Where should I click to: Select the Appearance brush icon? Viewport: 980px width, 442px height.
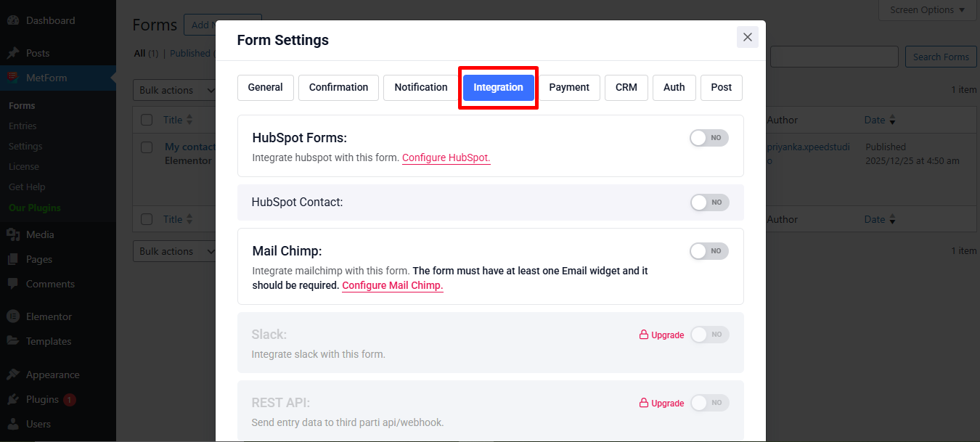click(x=15, y=374)
